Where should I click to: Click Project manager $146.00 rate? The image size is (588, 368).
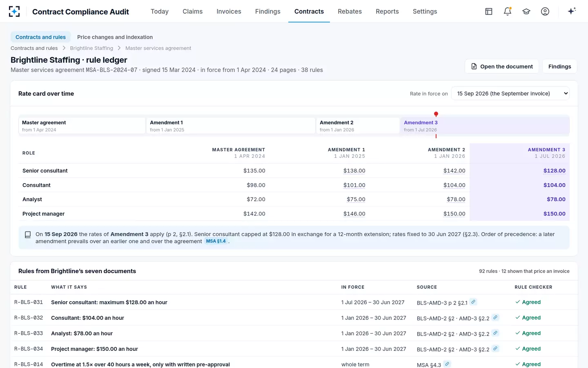(354, 214)
